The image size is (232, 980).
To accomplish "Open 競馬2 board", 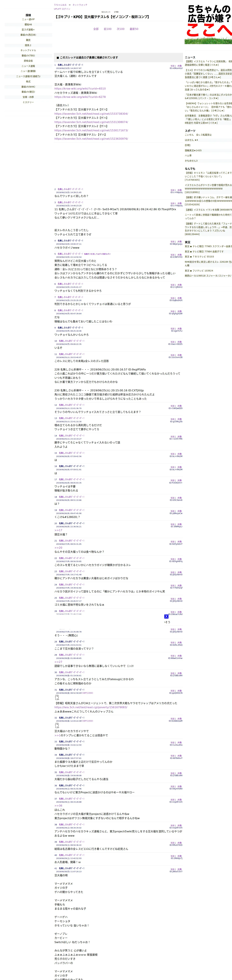I will point(28,45).
